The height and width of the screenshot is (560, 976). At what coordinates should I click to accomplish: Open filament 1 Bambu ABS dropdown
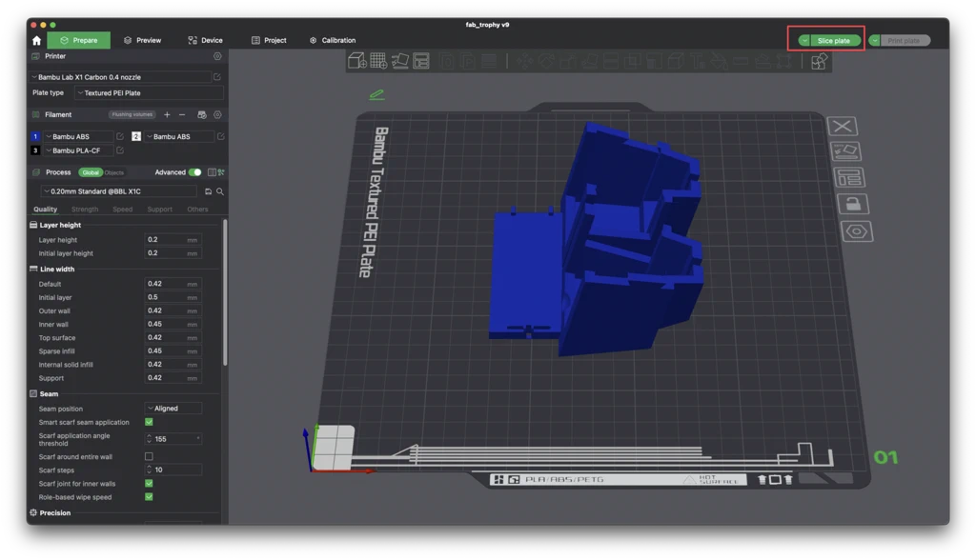pos(78,136)
